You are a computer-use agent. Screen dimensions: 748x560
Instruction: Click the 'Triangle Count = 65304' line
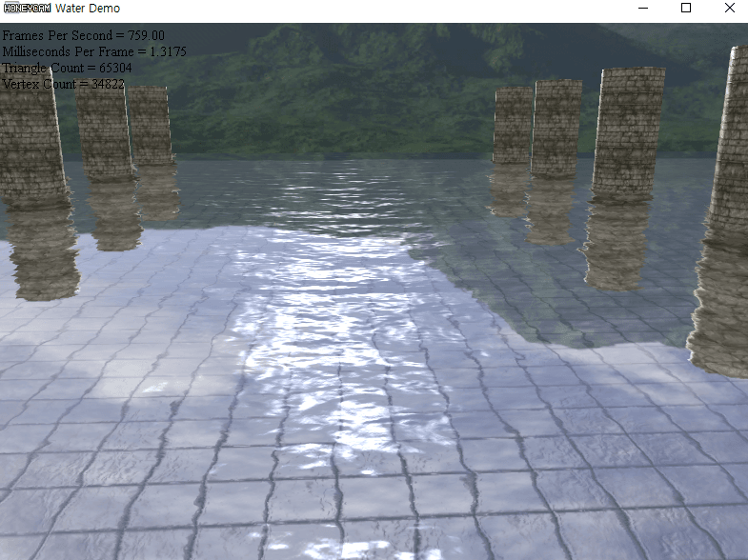(68, 68)
